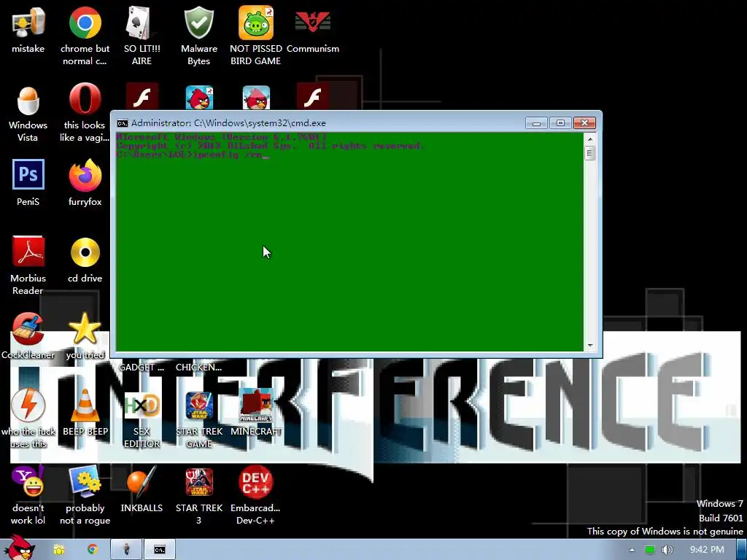The width and height of the screenshot is (747, 560).
Task: Open the 'Morbius Reader' Adobe PDF icon
Action: click(28, 252)
